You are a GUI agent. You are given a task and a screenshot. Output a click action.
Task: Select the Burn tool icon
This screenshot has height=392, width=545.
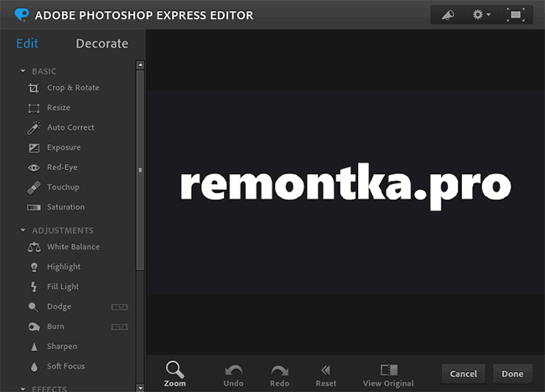[x=34, y=327]
